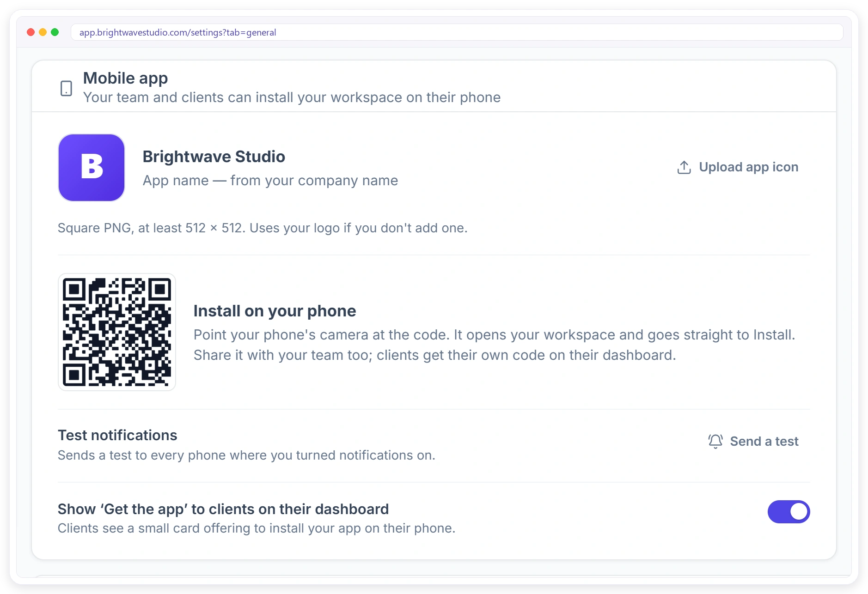Click the red close window dot
Screen dimensions: 868x594
[x=31, y=32]
